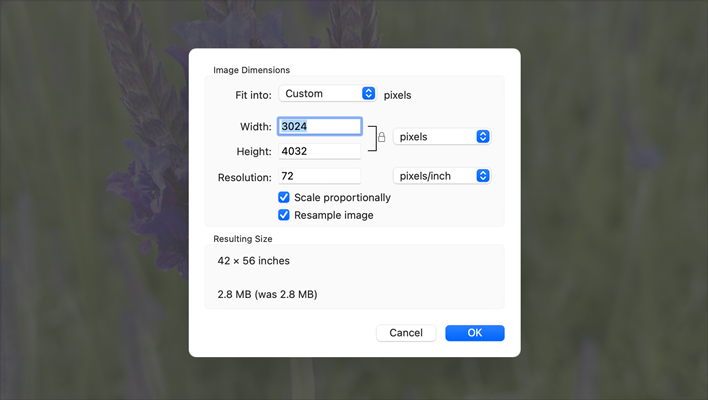
Task: Open the Fit into Custom dropdown
Action: [326, 94]
